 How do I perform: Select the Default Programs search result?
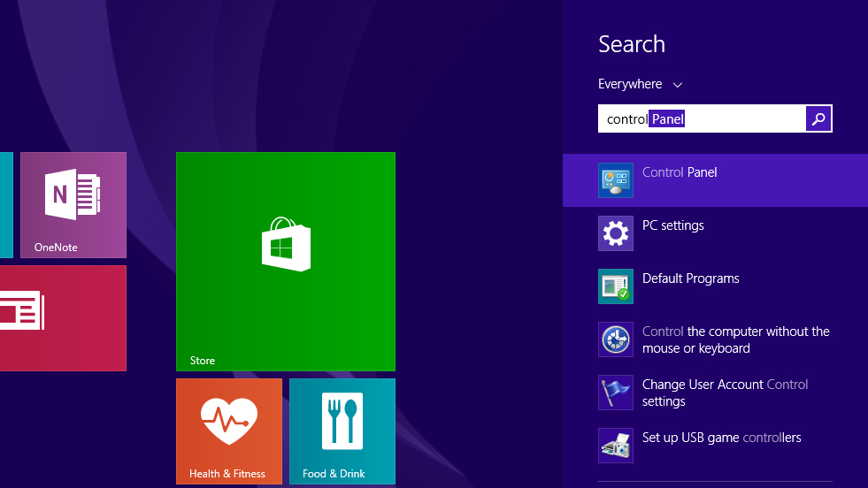click(715, 286)
